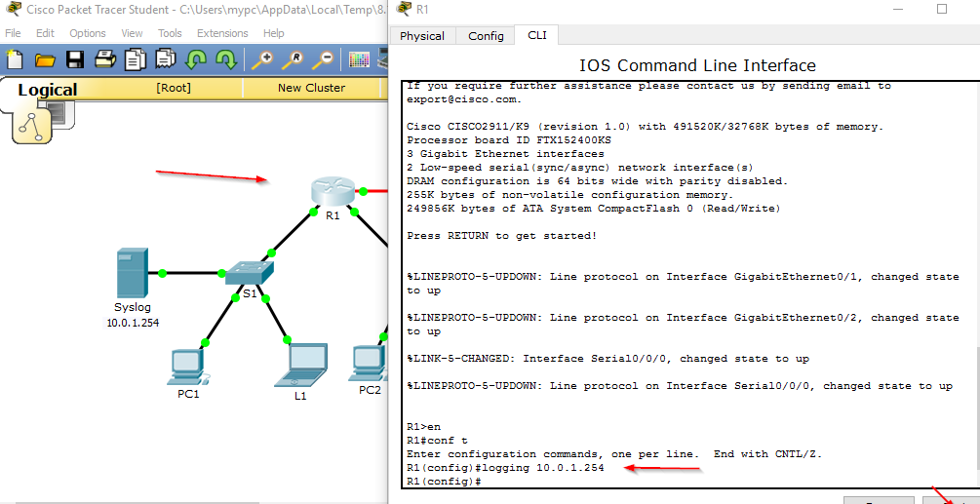The width and height of the screenshot is (980, 504).
Task: Click the 'logging 10.0.1.254' command line
Action: [x=505, y=468]
